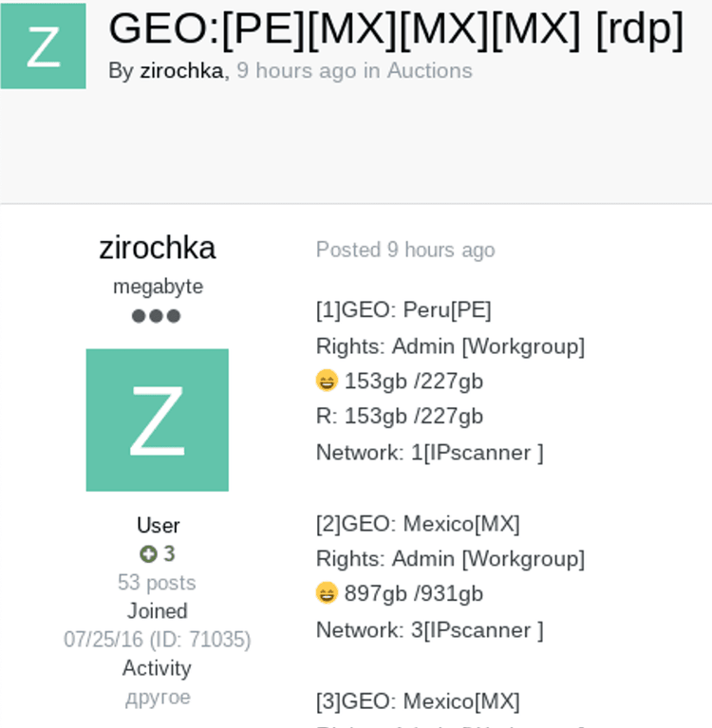View the author's 53 posts
The height and width of the screenshot is (728, 712).
coord(157,583)
